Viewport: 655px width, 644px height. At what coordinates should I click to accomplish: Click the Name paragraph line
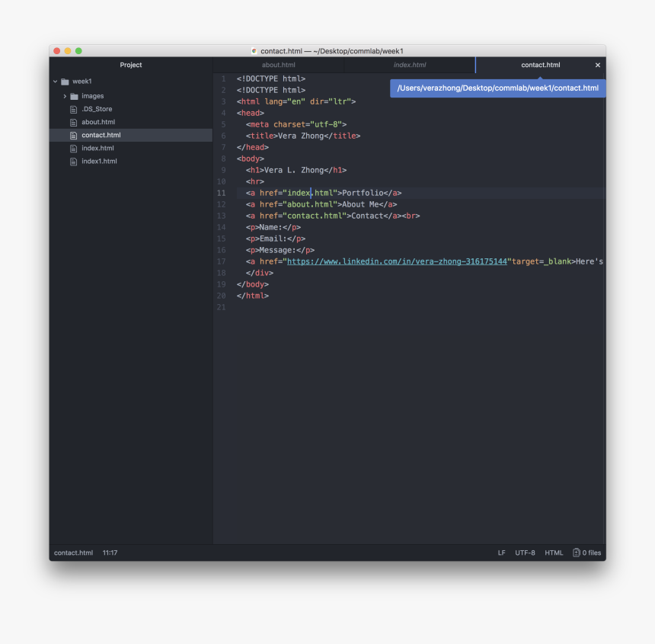273,227
